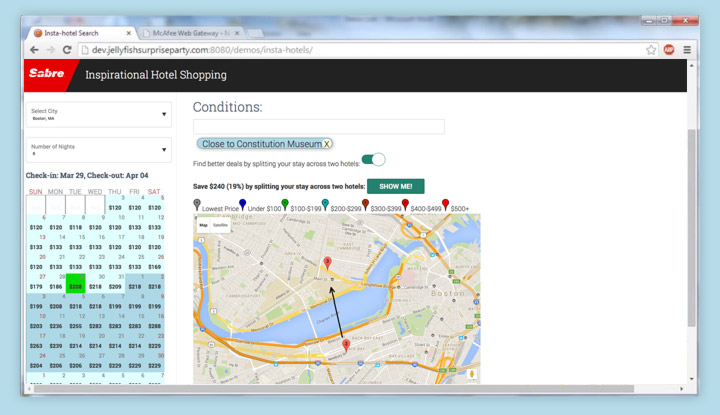Image resolution: width=720 pixels, height=415 pixels.
Task: Toggle the split stay across two hotels switch
Action: (x=373, y=160)
